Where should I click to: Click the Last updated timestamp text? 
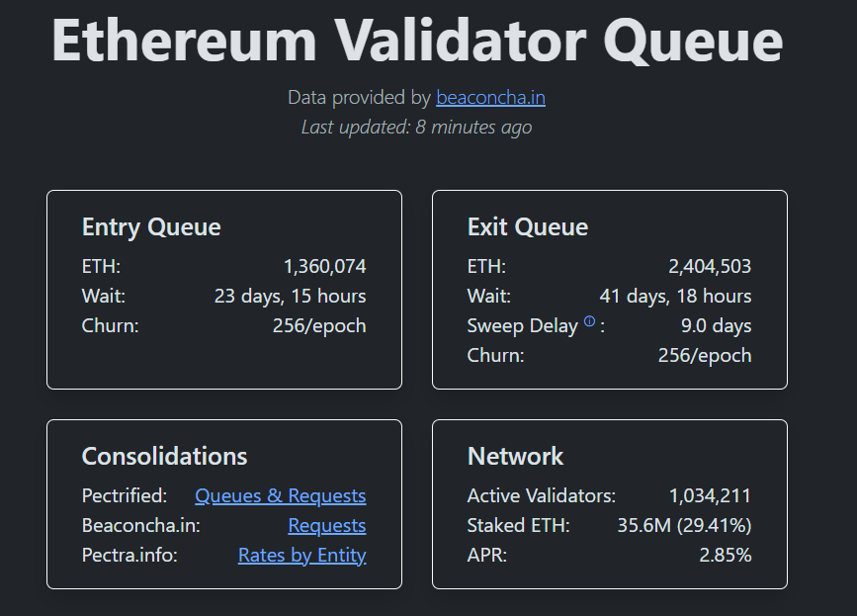coord(416,128)
